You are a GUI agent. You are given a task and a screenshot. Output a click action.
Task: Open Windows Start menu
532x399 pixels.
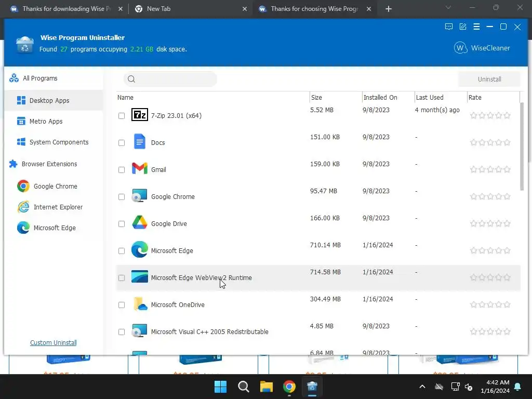pyautogui.click(x=220, y=387)
